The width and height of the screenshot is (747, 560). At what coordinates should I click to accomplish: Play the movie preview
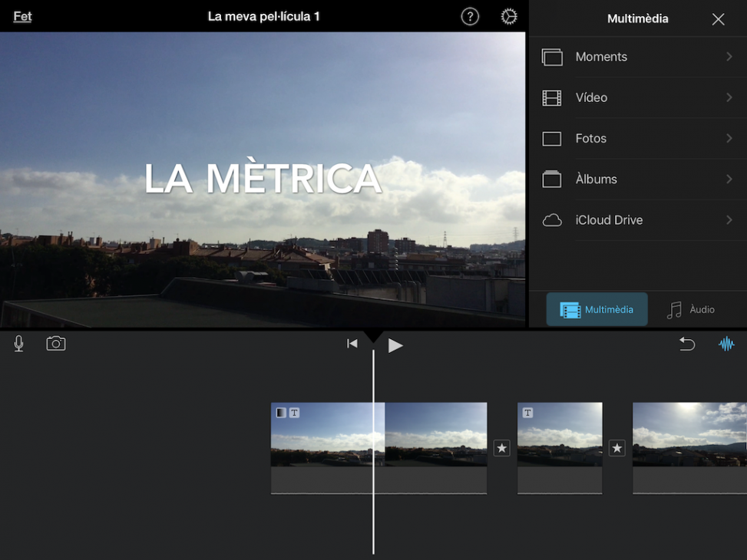tap(395, 345)
